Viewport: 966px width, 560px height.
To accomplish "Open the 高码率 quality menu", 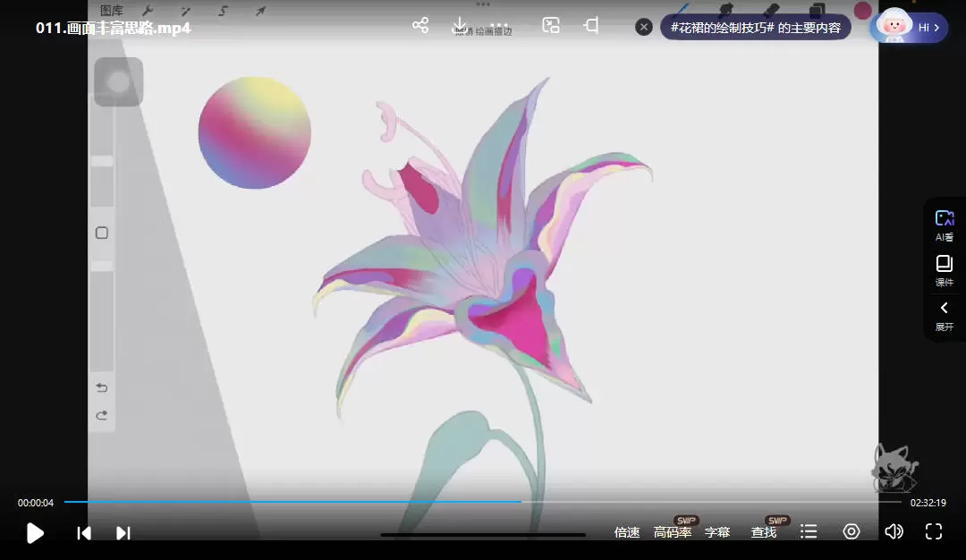I will pos(672,532).
